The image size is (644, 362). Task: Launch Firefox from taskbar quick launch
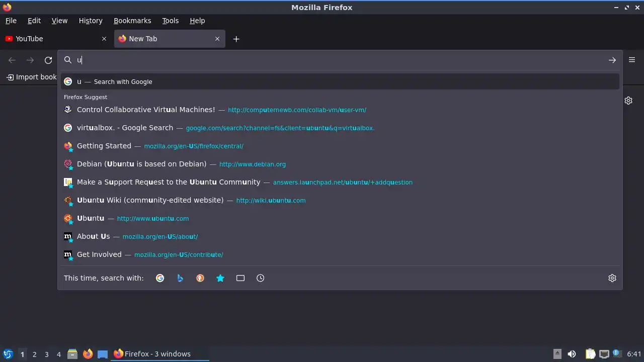click(x=88, y=354)
